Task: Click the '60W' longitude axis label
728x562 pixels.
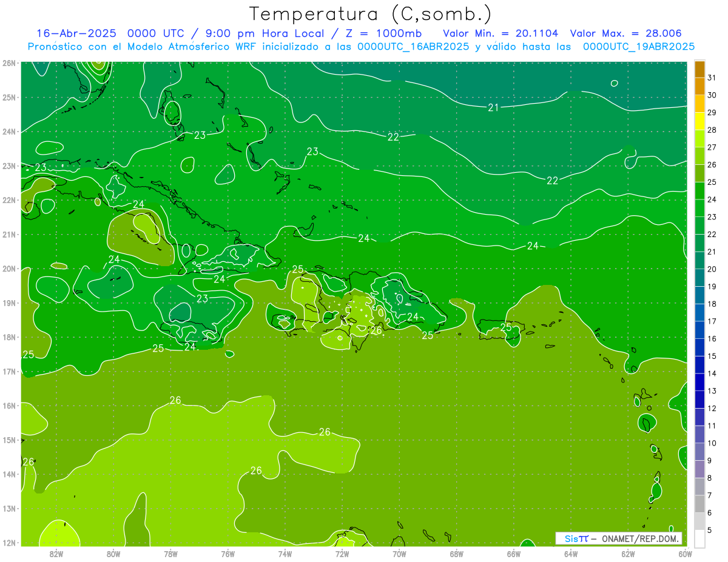Action: [685, 554]
